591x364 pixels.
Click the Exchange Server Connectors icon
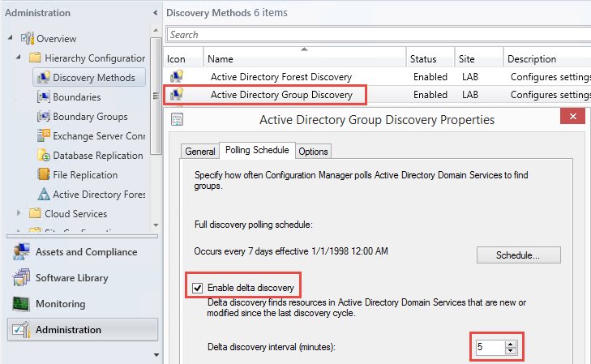tap(44, 135)
